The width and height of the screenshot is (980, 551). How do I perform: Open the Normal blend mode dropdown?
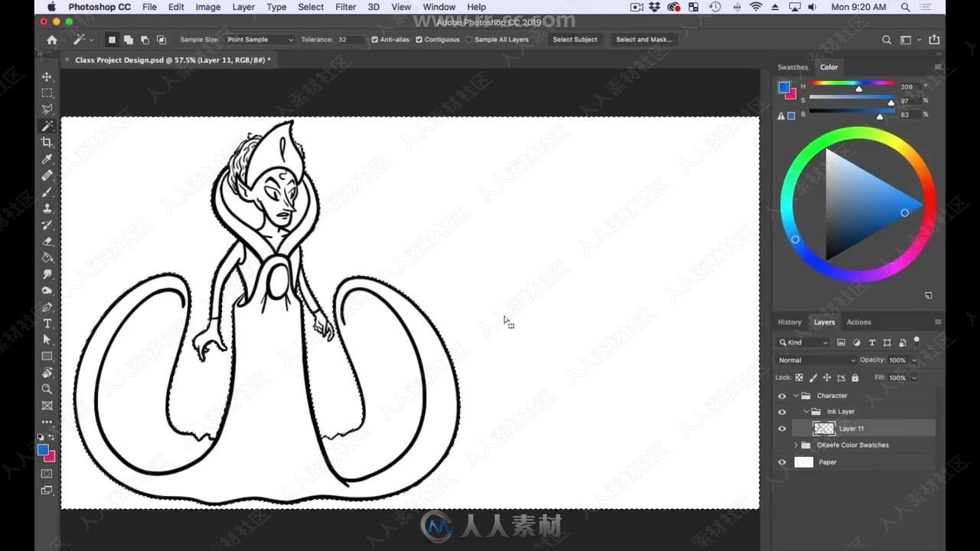pyautogui.click(x=817, y=360)
